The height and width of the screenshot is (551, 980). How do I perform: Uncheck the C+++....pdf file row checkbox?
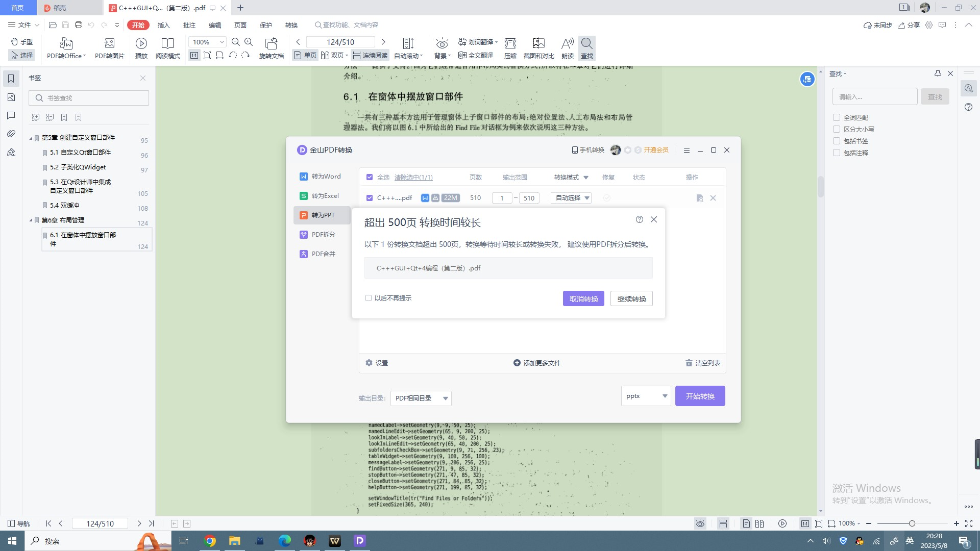pyautogui.click(x=370, y=198)
